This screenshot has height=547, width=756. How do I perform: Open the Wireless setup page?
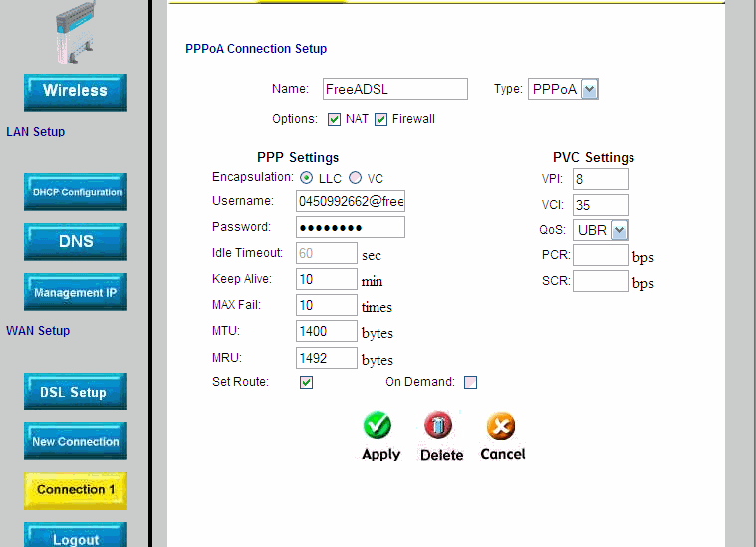click(76, 91)
